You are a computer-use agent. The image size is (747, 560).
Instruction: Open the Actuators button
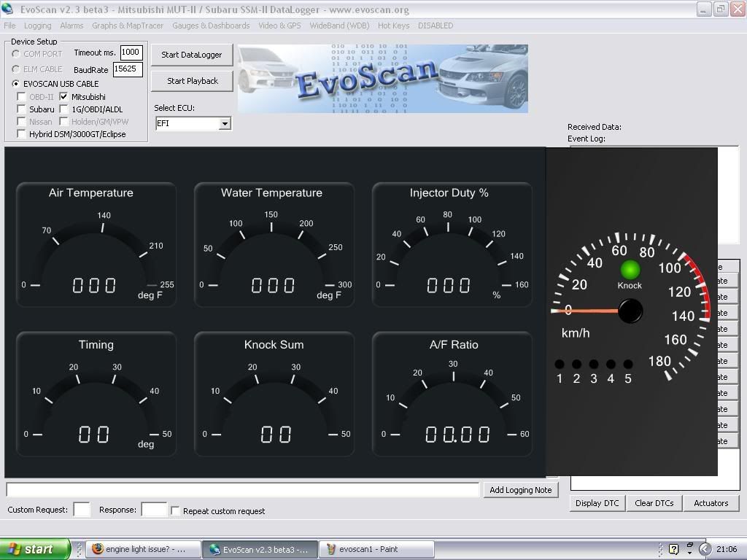point(711,503)
